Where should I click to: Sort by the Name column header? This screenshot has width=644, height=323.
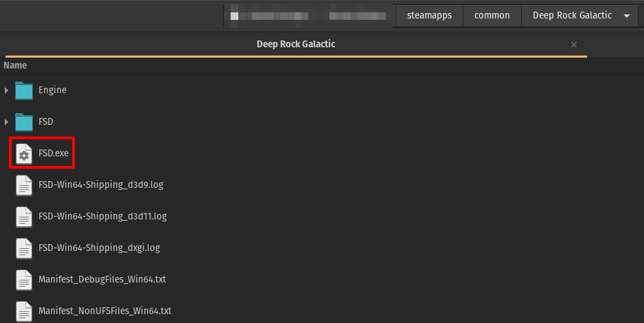click(15, 66)
